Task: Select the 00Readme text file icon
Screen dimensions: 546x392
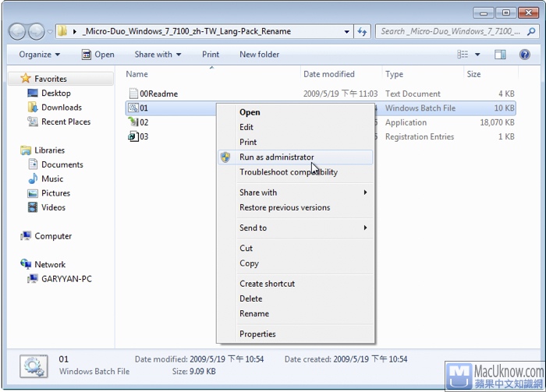Action: 133,94
